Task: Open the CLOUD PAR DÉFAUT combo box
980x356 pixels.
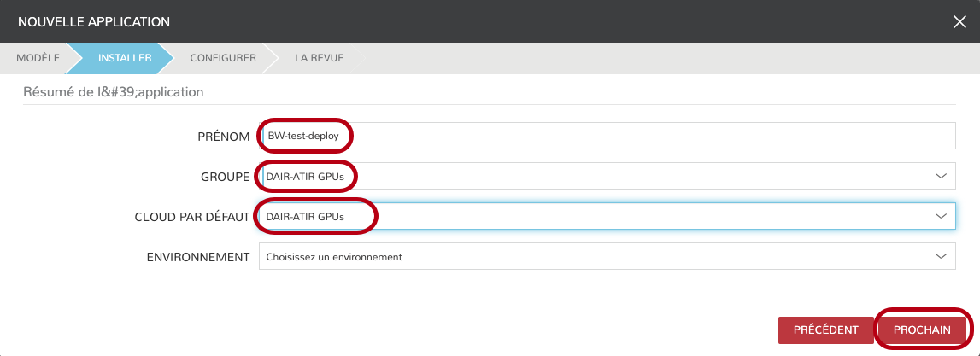Action: [x=598, y=216]
